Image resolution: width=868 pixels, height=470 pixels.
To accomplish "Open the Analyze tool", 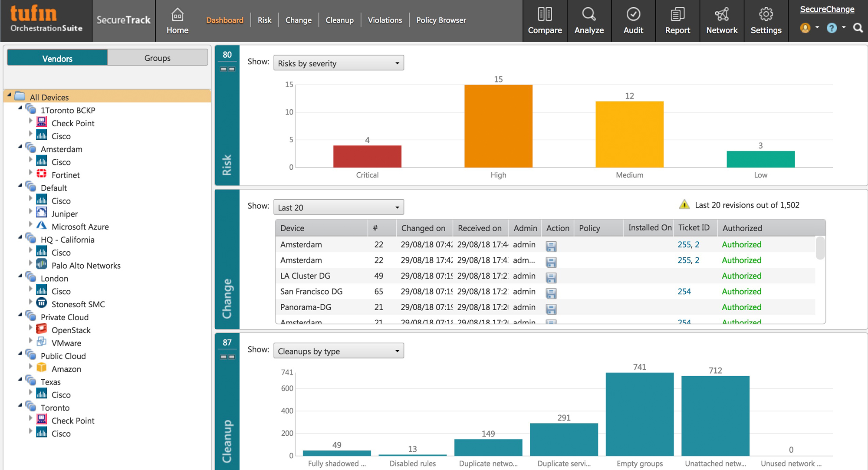I will pyautogui.click(x=589, y=21).
